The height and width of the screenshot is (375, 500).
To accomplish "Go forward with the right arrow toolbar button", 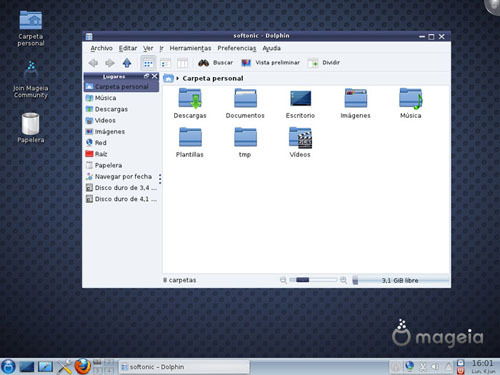I will click(x=110, y=63).
